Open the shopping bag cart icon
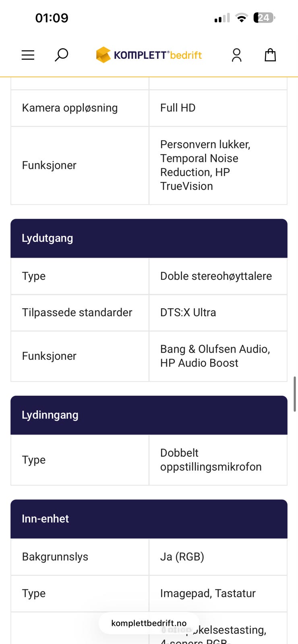The width and height of the screenshot is (298, 644). [270, 55]
